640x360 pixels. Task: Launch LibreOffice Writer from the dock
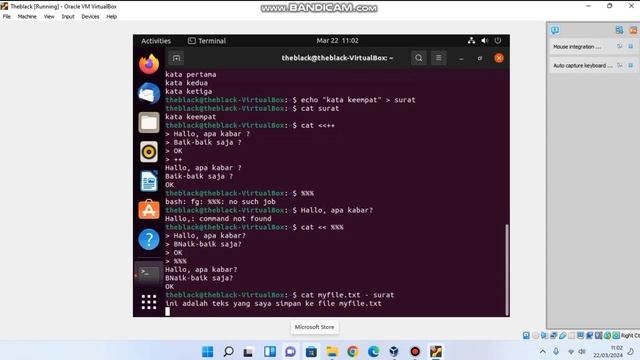pos(149,181)
